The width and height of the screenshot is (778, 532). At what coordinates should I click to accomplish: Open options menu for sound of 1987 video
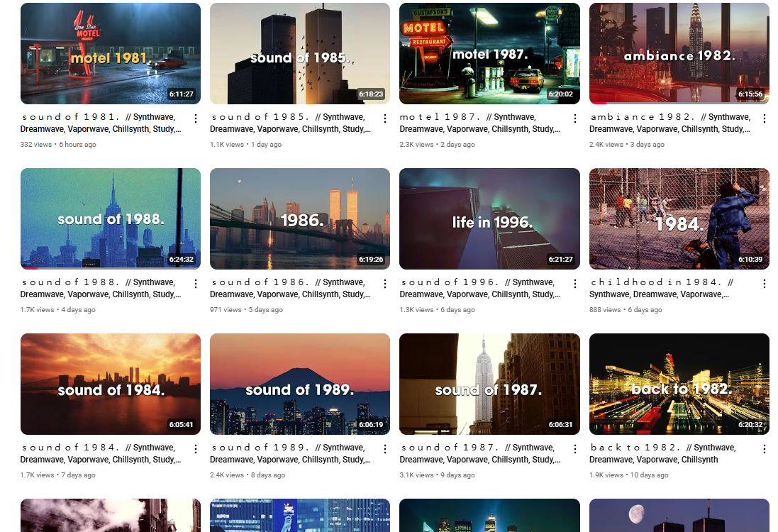tap(574, 448)
